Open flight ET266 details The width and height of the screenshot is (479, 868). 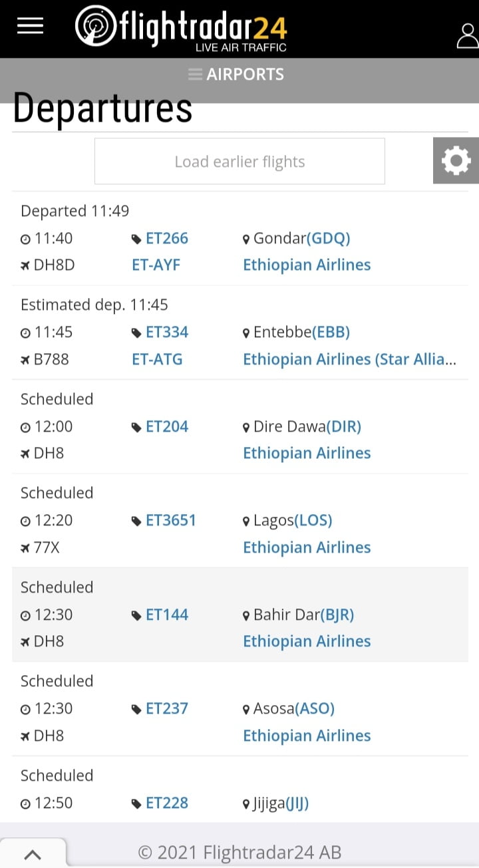[166, 238]
